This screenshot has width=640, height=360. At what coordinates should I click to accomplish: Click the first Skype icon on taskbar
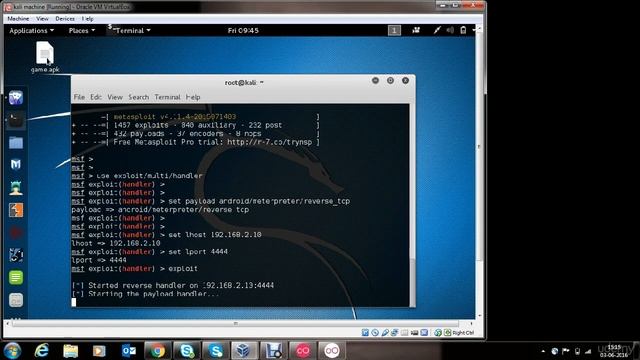[x=187, y=351]
